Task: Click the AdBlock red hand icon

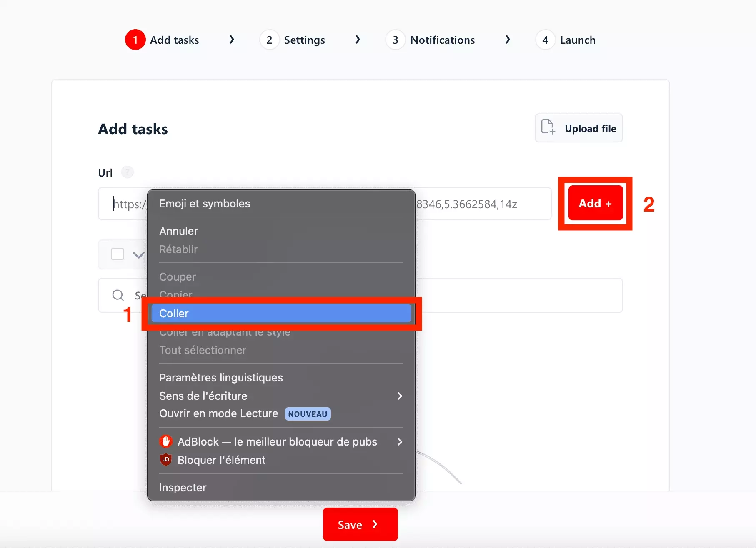Action: point(166,441)
